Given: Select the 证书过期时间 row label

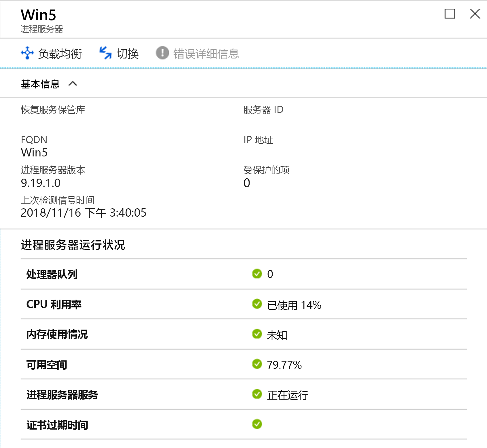Looking at the screenshot, I should point(57,425).
